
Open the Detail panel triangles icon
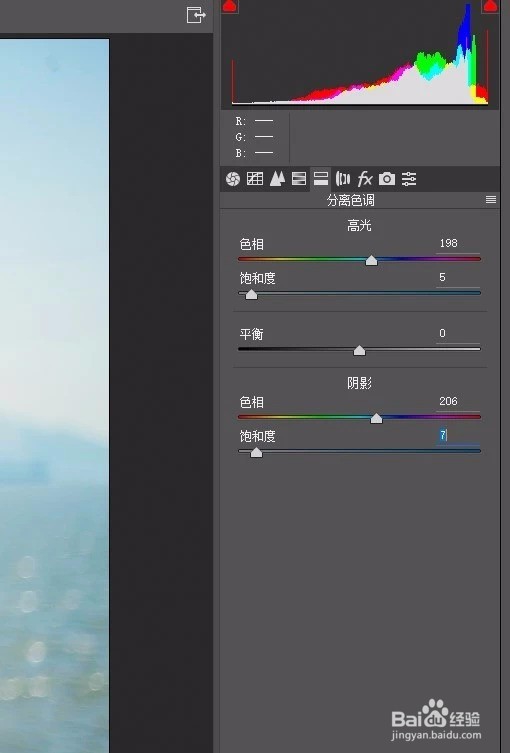277,179
